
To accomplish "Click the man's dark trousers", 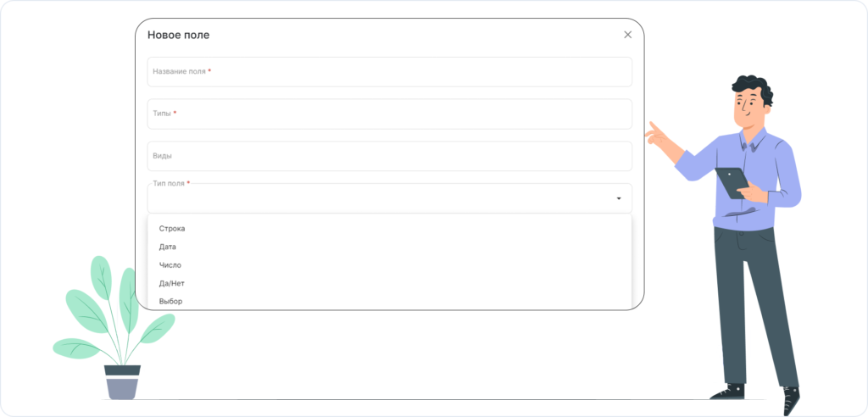I will tap(754, 304).
